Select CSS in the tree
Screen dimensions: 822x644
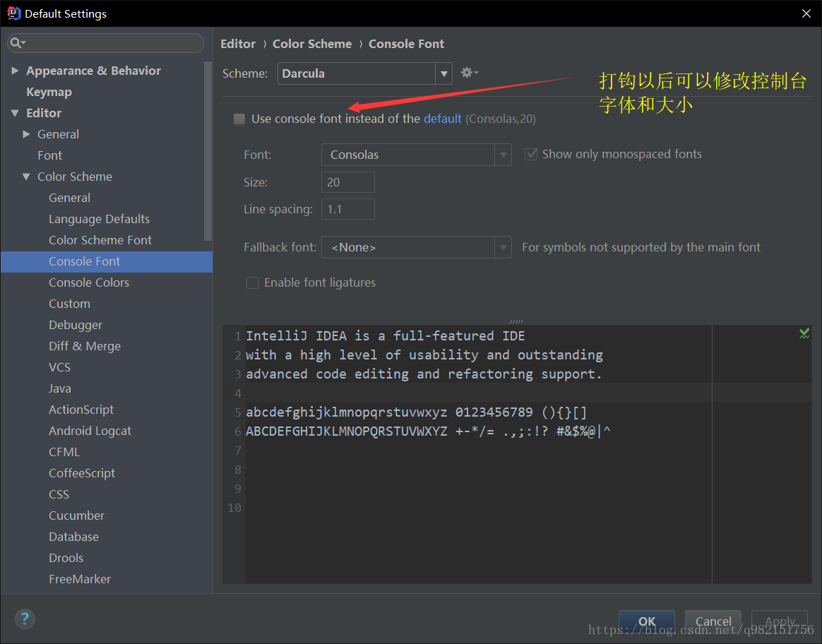point(59,495)
